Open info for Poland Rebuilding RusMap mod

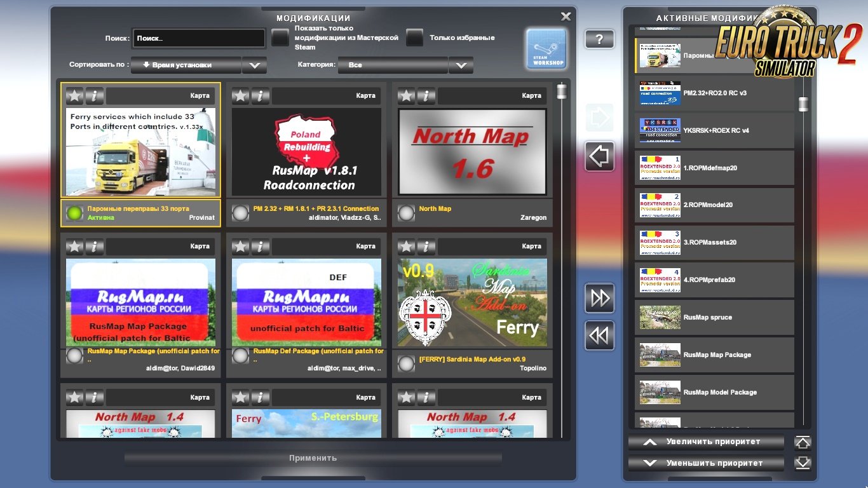click(x=260, y=96)
